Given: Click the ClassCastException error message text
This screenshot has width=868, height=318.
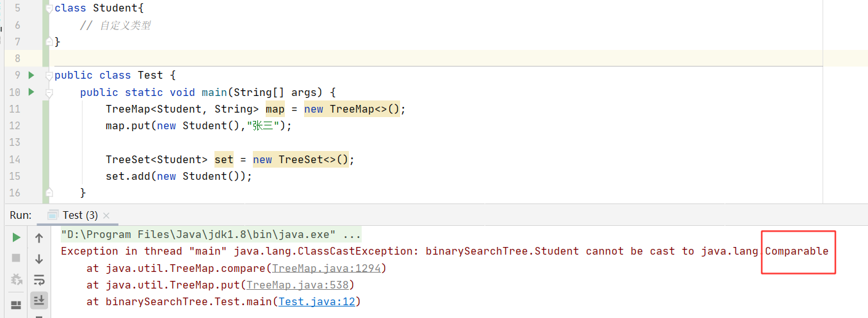Looking at the screenshot, I should tap(444, 251).
